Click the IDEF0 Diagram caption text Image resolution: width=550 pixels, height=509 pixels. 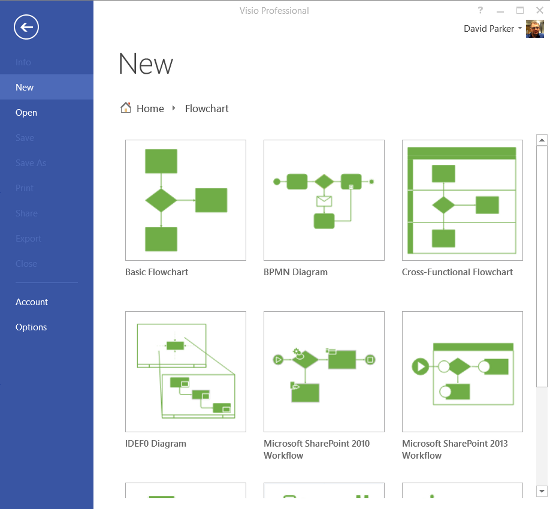[x=156, y=444]
